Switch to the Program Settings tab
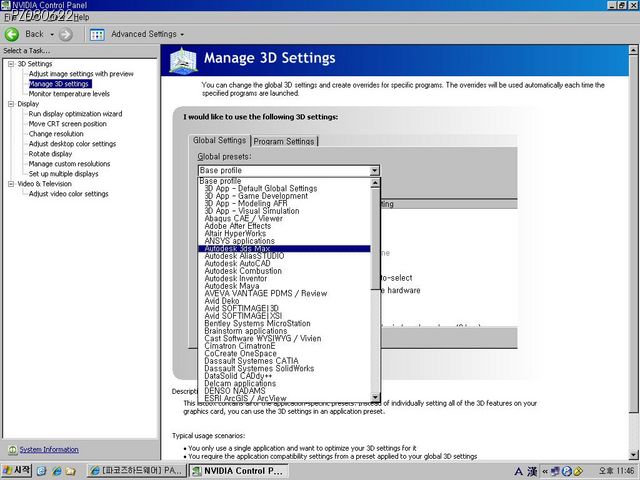The image size is (640, 480). [284, 141]
